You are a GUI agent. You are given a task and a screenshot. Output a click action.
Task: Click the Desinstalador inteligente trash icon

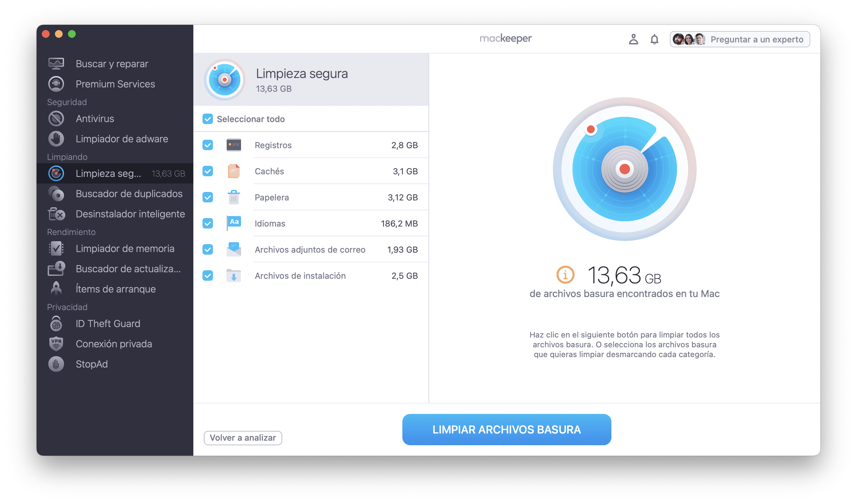coord(56,214)
